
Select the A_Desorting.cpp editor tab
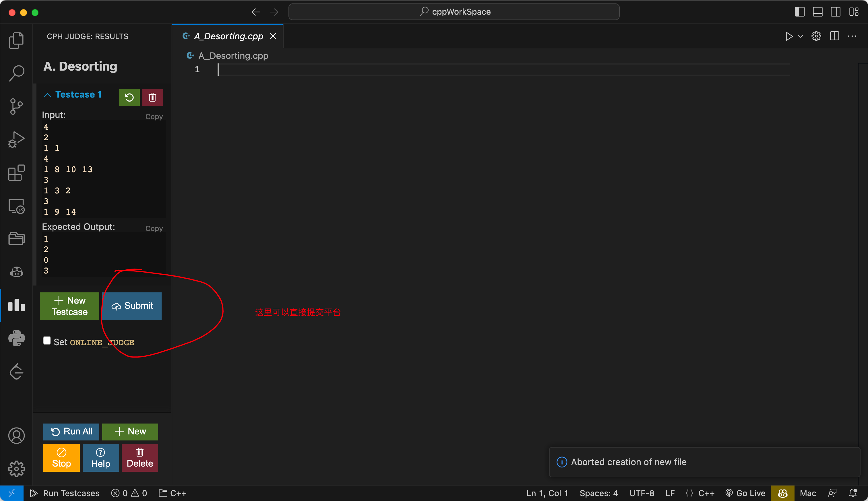coord(228,36)
